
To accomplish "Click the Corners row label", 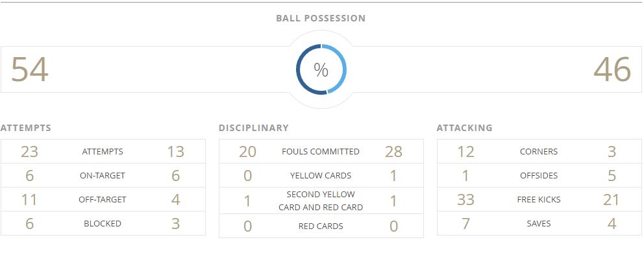I will coord(539,152).
